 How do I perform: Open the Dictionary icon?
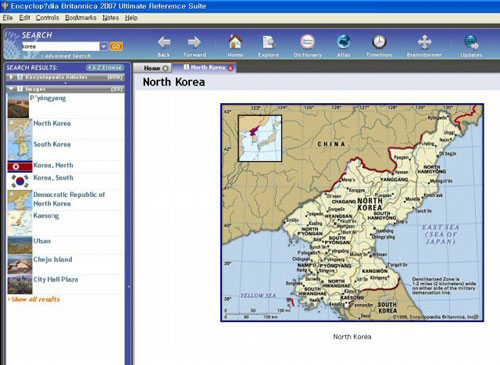tap(307, 42)
